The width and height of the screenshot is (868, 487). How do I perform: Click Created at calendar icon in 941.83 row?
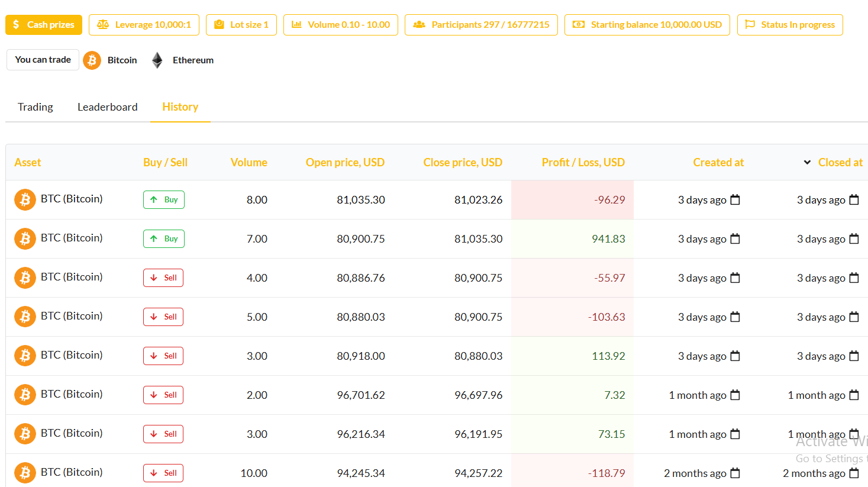[735, 238]
